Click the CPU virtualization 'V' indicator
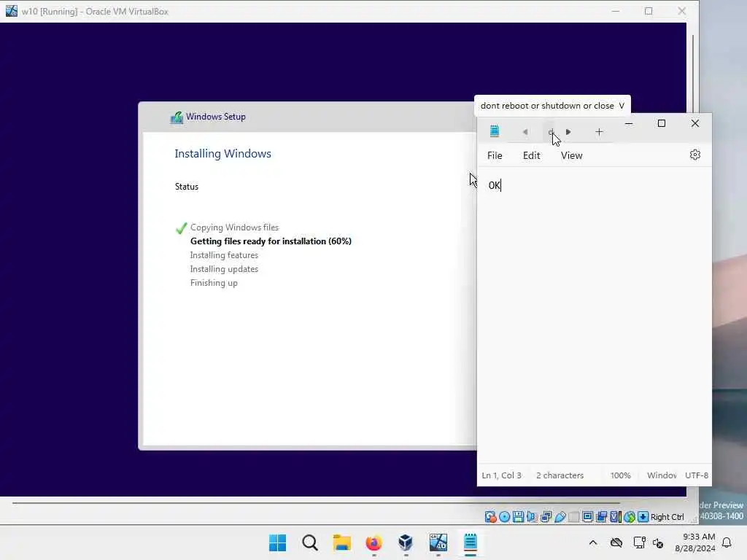Screen dimensions: 747x560 [x=616, y=517]
